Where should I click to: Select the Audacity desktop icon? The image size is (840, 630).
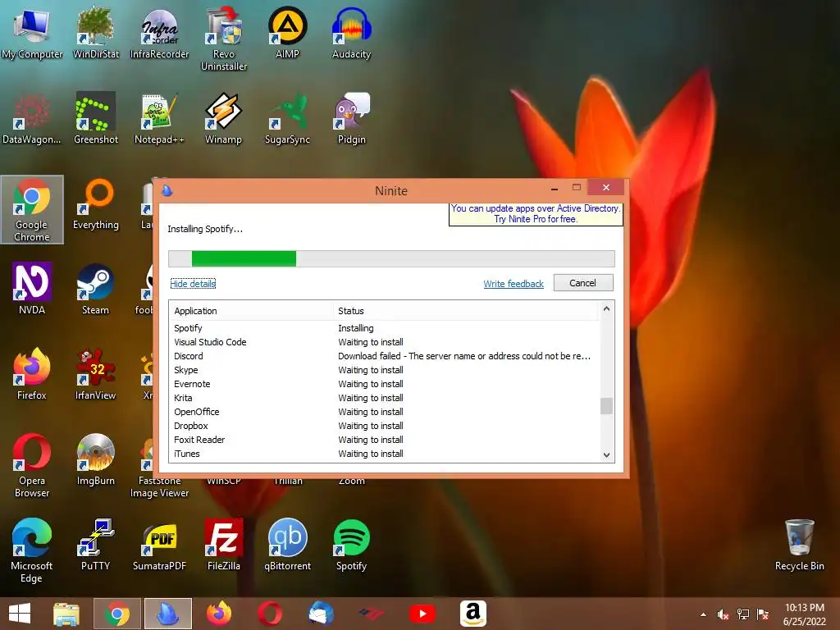pyautogui.click(x=351, y=33)
